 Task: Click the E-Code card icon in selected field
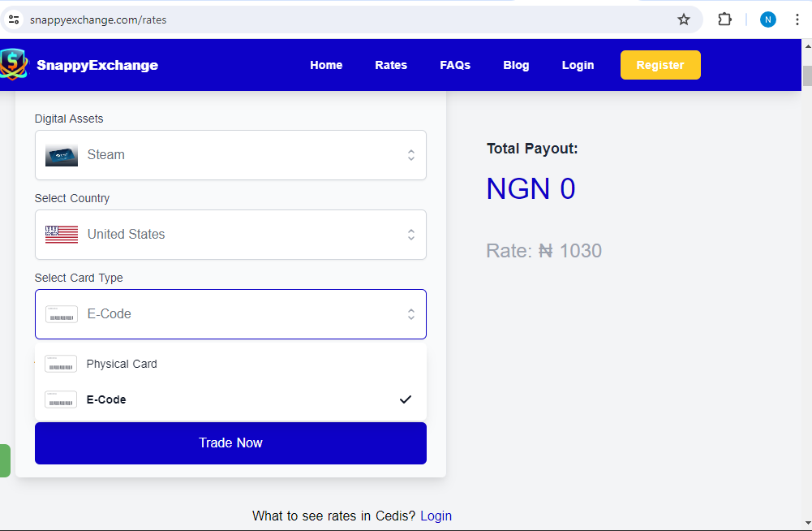coord(62,314)
